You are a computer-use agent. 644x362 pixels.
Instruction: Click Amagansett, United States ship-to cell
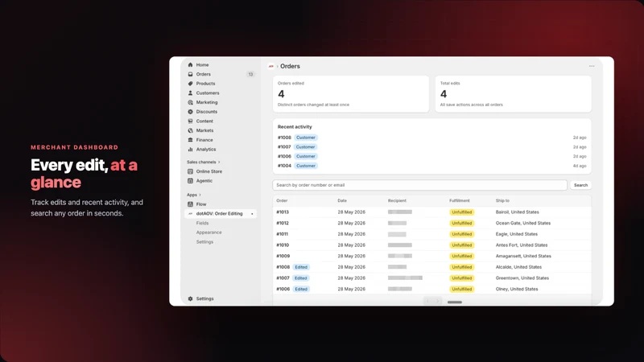click(523, 256)
